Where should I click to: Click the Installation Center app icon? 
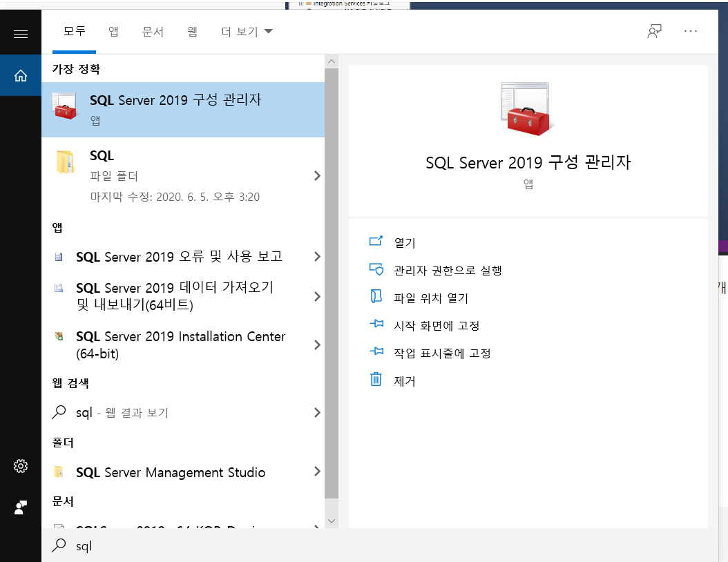pyautogui.click(x=59, y=336)
